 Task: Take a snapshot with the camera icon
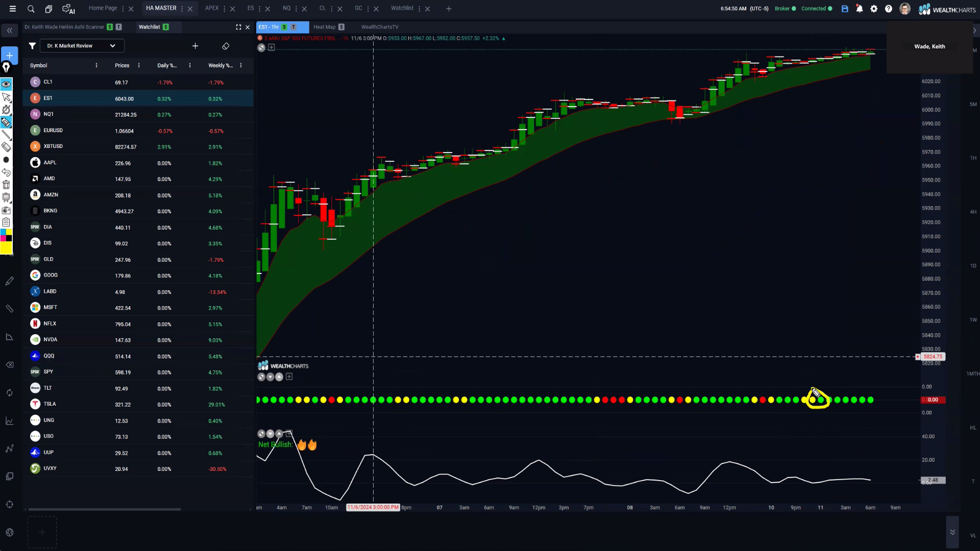(6, 210)
